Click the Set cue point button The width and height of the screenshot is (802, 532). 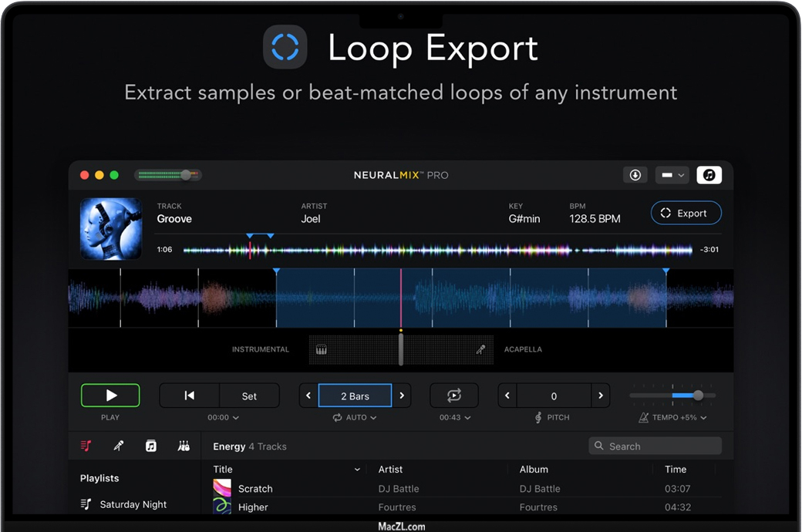pyautogui.click(x=249, y=396)
